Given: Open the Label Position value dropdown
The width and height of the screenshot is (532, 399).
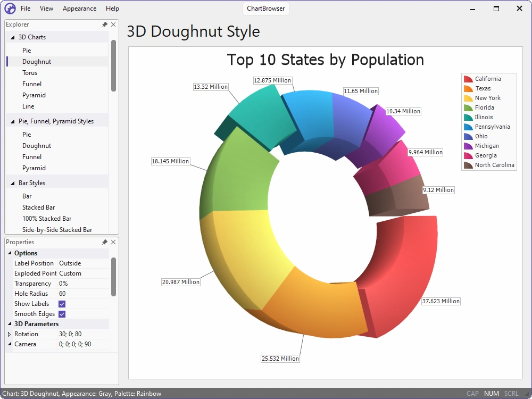Looking at the screenshot, I should click(84, 263).
